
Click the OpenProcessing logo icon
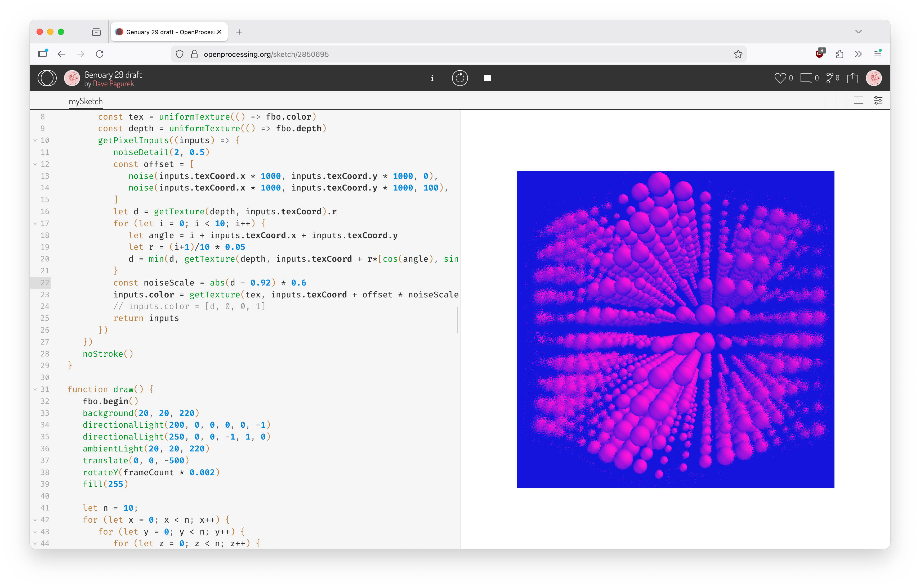tap(47, 78)
